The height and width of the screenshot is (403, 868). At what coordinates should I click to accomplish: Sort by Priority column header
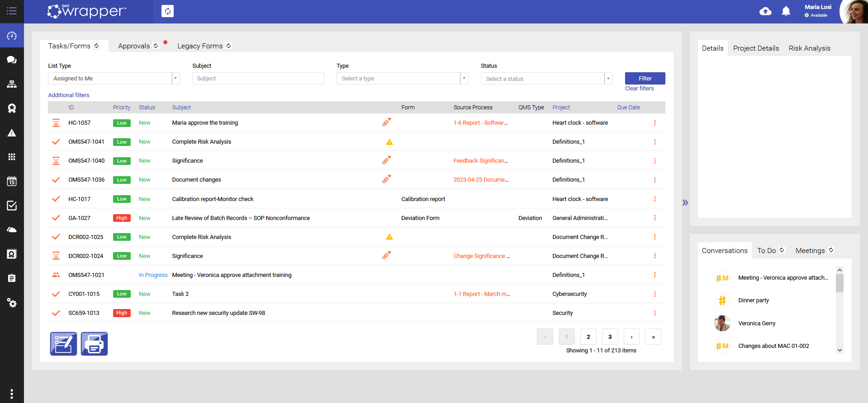122,108
